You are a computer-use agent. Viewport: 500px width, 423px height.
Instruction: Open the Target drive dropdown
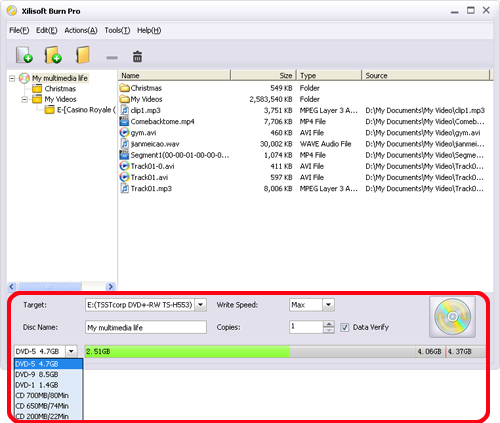tap(200, 305)
